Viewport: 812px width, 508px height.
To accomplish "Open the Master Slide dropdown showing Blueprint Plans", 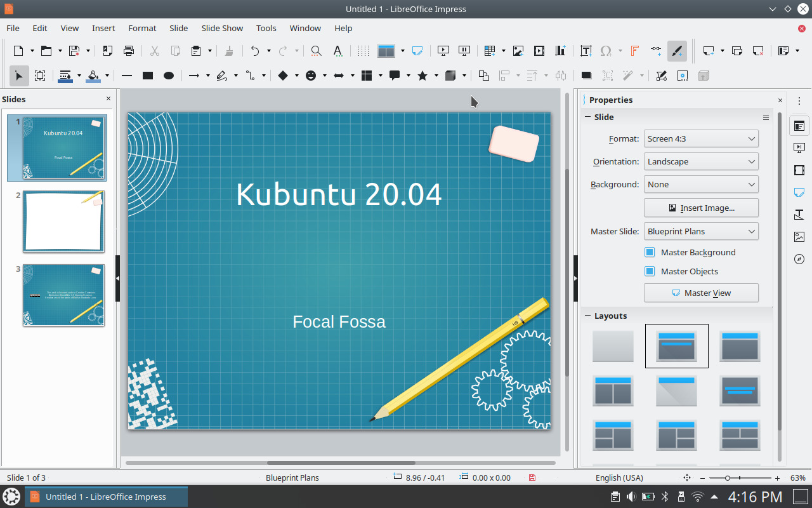I will pos(701,231).
